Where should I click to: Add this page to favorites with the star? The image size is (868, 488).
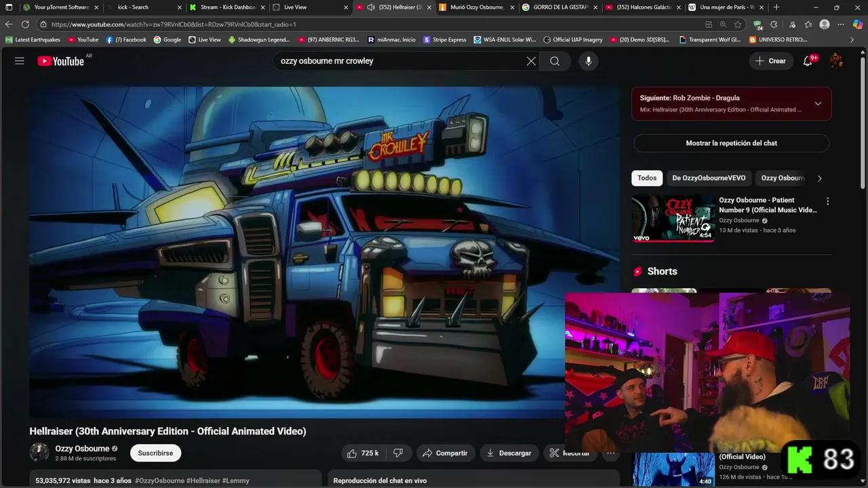click(737, 24)
